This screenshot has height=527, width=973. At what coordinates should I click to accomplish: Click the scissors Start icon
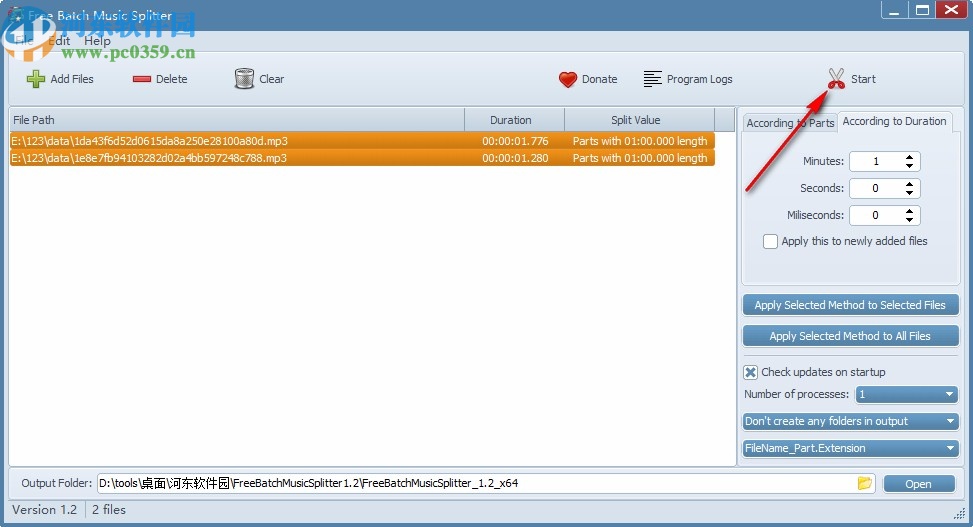pos(836,79)
